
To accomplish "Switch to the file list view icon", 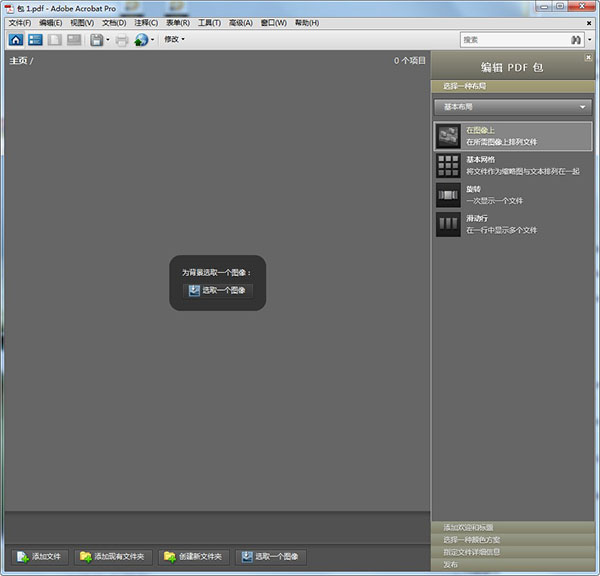I will click(x=36, y=40).
